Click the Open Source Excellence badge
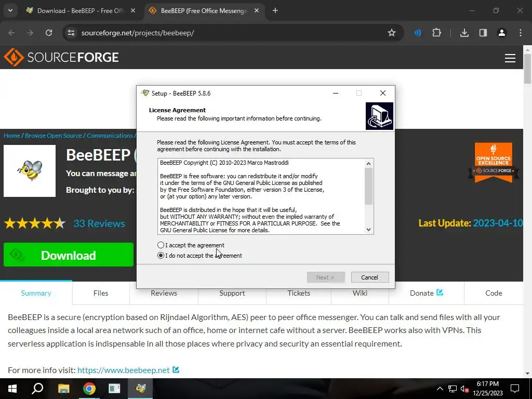The image size is (532, 399). [494, 163]
